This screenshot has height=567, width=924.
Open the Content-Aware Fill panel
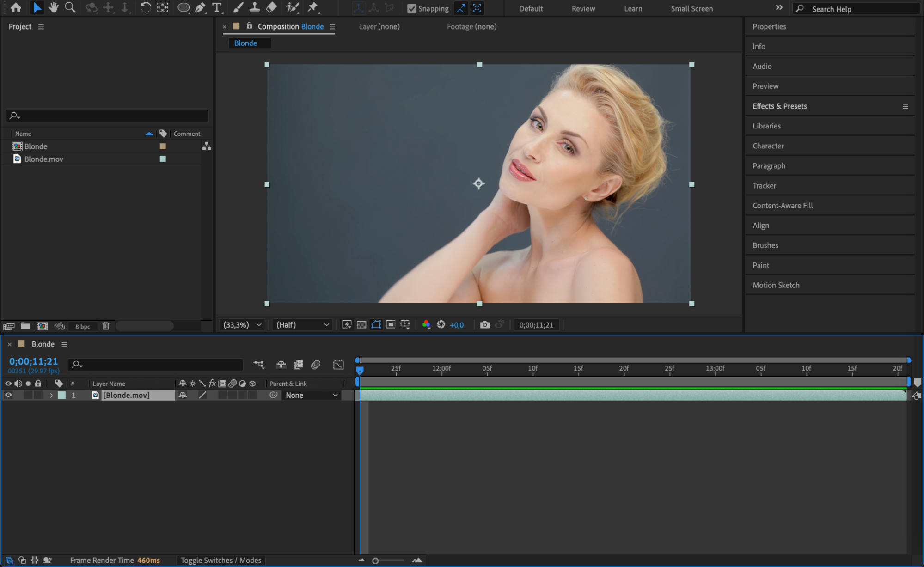782,206
